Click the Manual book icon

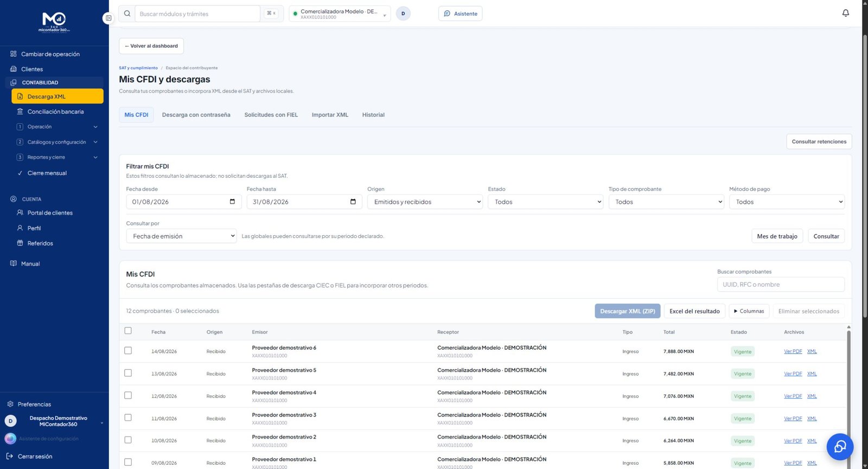click(x=13, y=264)
